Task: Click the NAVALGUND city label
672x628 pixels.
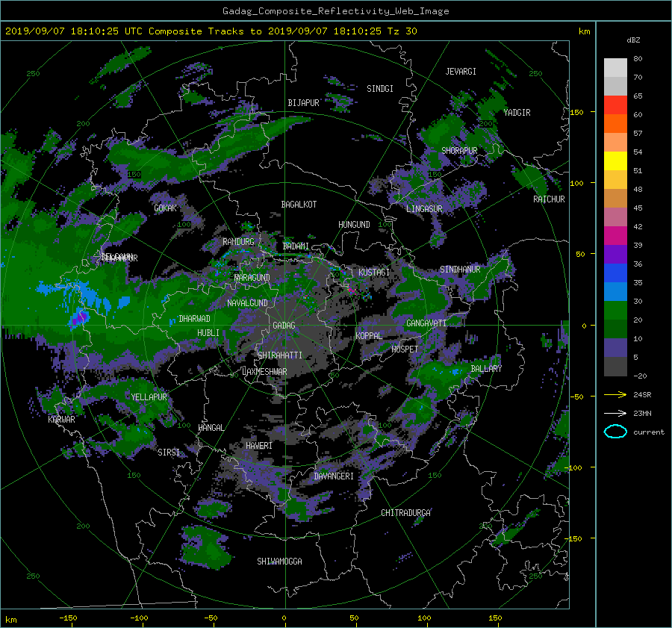Action: (247, 303)
